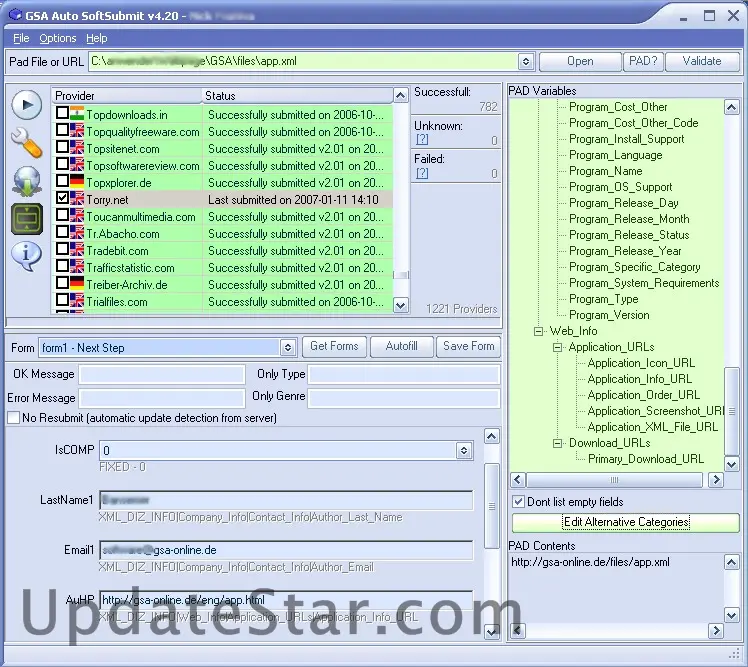Viewport: 748px width, 667px height.
Task: Click the flag beside Torry.net
Action: click(x=77, y=199)
